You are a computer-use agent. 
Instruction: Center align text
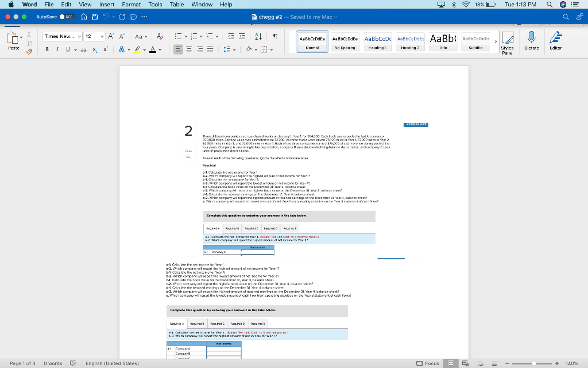click(x=189, y=49)
